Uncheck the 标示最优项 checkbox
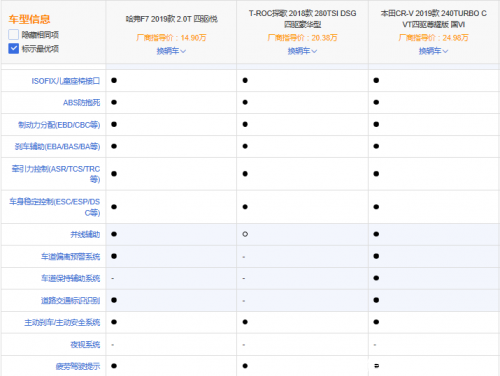This screenshot has height=376, width=500. (13, 49)
